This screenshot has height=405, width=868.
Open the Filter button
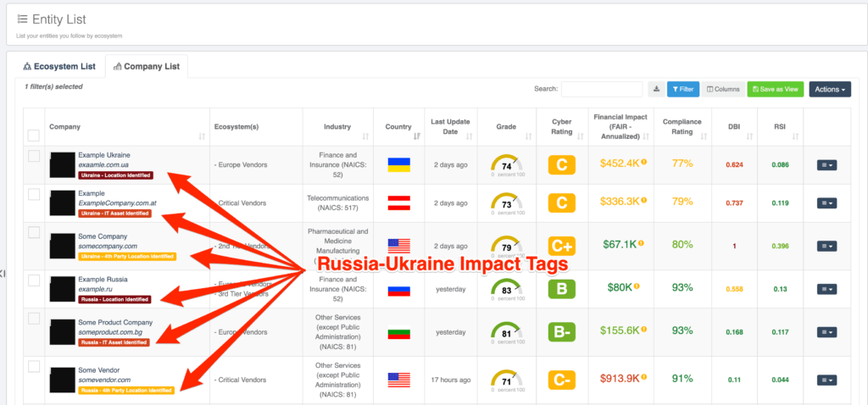(x=682, y=89)
